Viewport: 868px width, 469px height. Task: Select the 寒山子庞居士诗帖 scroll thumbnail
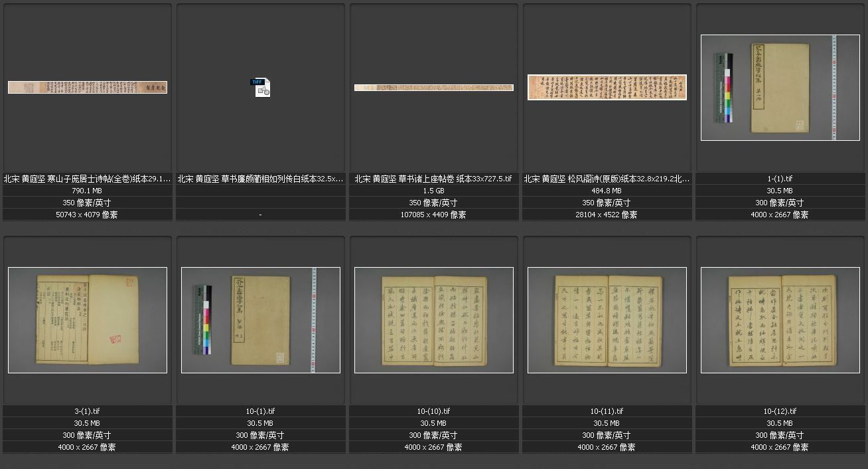point(87,87)
